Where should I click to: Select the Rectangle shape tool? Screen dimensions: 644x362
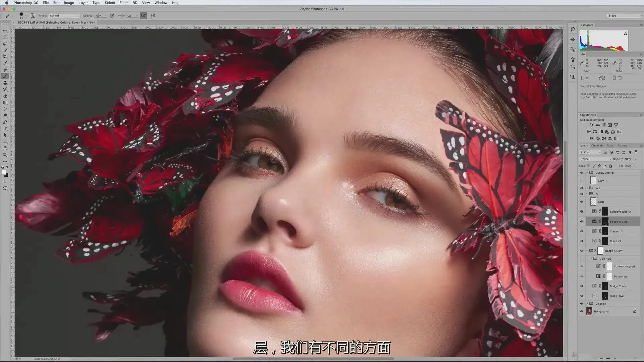click(5, 142)
